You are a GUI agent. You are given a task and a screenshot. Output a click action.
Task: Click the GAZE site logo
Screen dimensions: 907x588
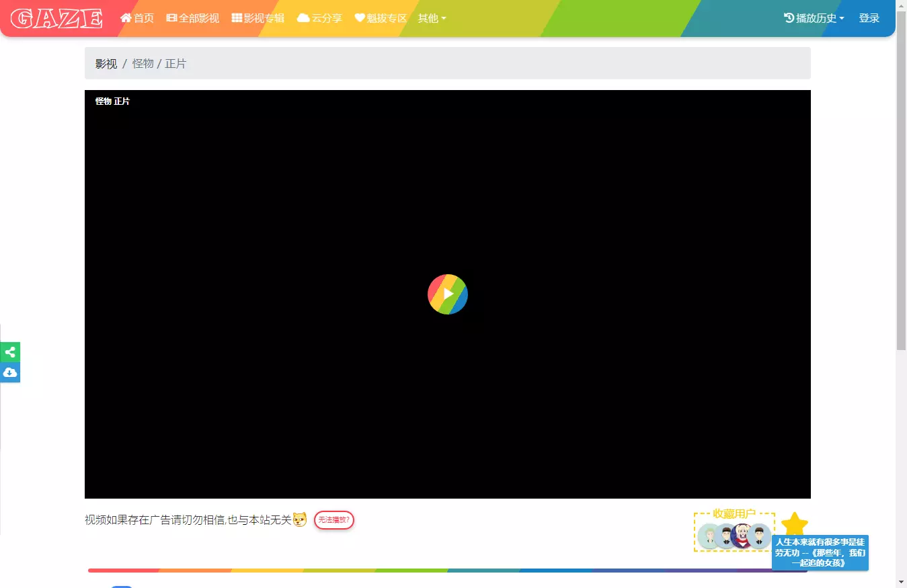tap(56, 18)
